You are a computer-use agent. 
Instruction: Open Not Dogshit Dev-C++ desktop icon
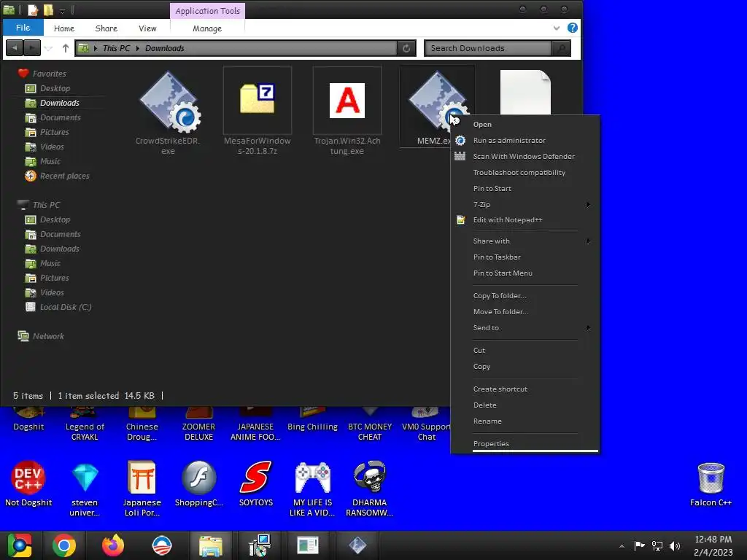28,477
